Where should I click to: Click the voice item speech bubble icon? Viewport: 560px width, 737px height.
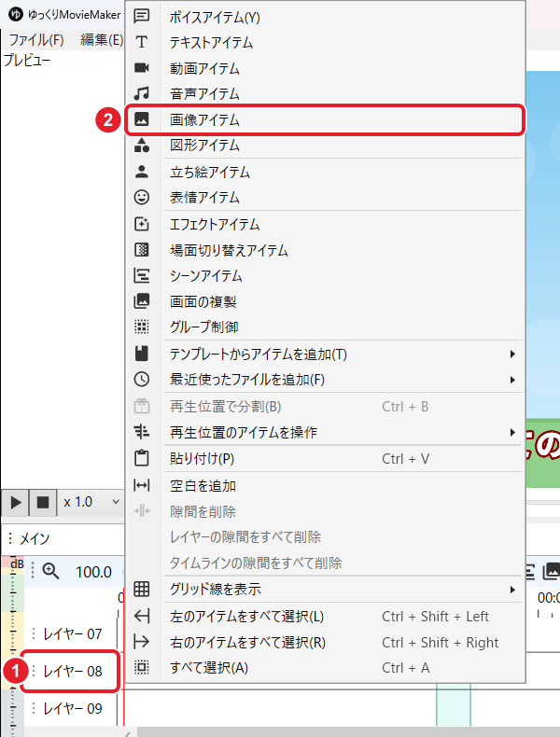(142, 16)
